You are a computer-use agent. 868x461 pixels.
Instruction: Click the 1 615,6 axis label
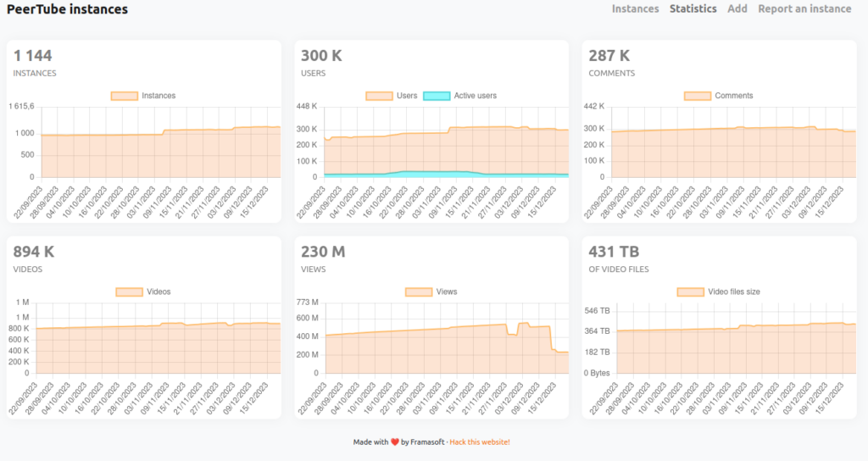point(21,106)
